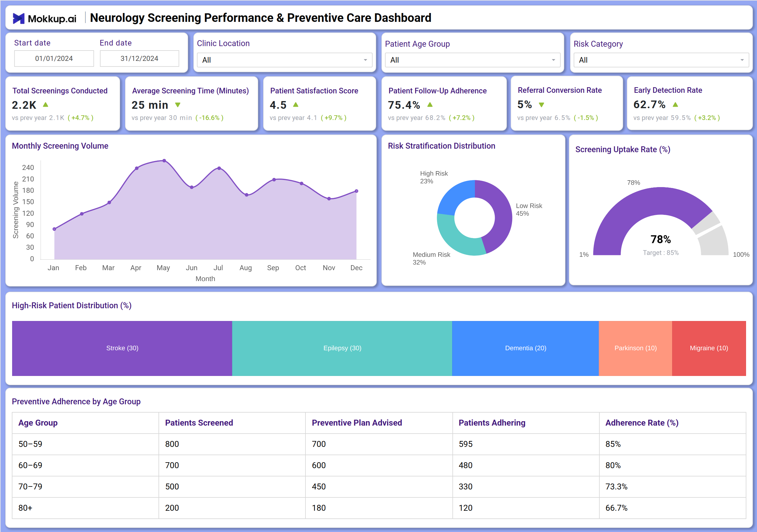Select the Dementia (20) bar segment
Screen dimensions: 757x532
coord(525,348)
